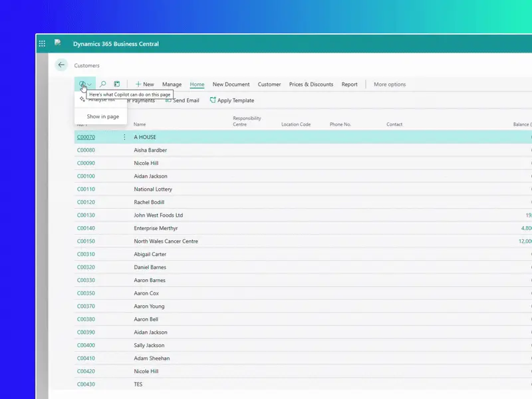Open the Report menu
The height and width of the screenshot is (399, 532).
pos(349,84)
